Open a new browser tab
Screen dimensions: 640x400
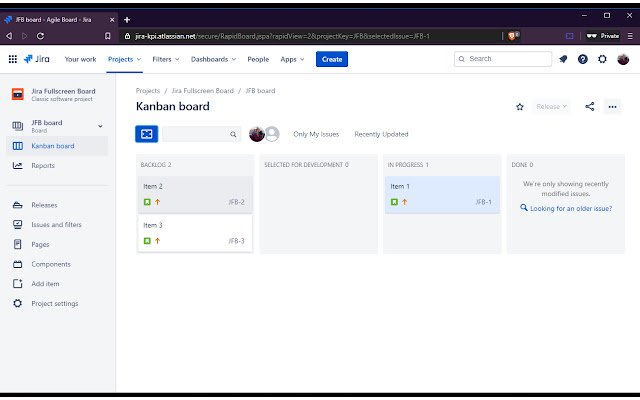coord(127,20)
